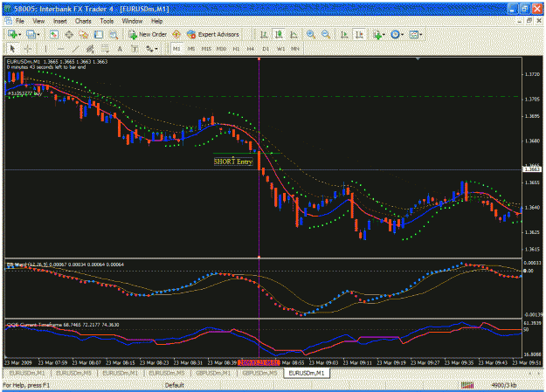Open the Data Window panel
The image size is (546, 392).
(69, 34)
